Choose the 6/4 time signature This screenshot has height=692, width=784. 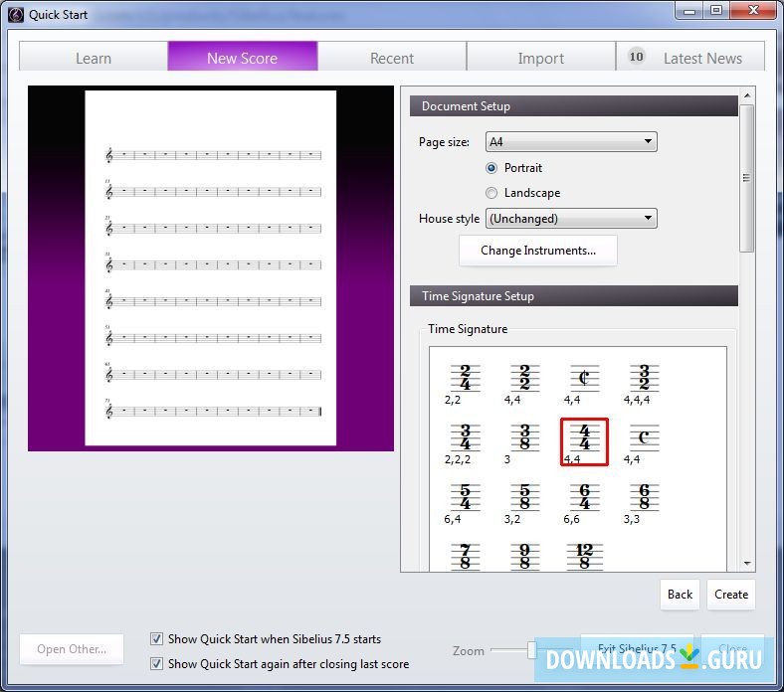point(584,497)
